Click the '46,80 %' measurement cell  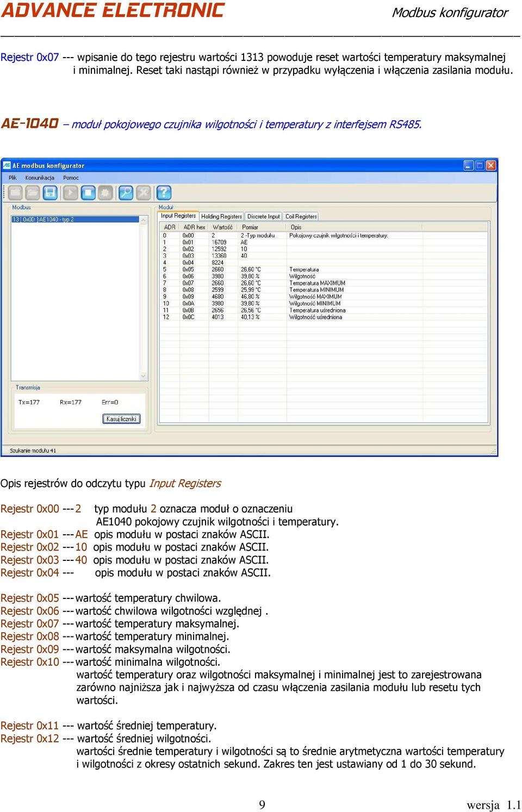[250, 297]
